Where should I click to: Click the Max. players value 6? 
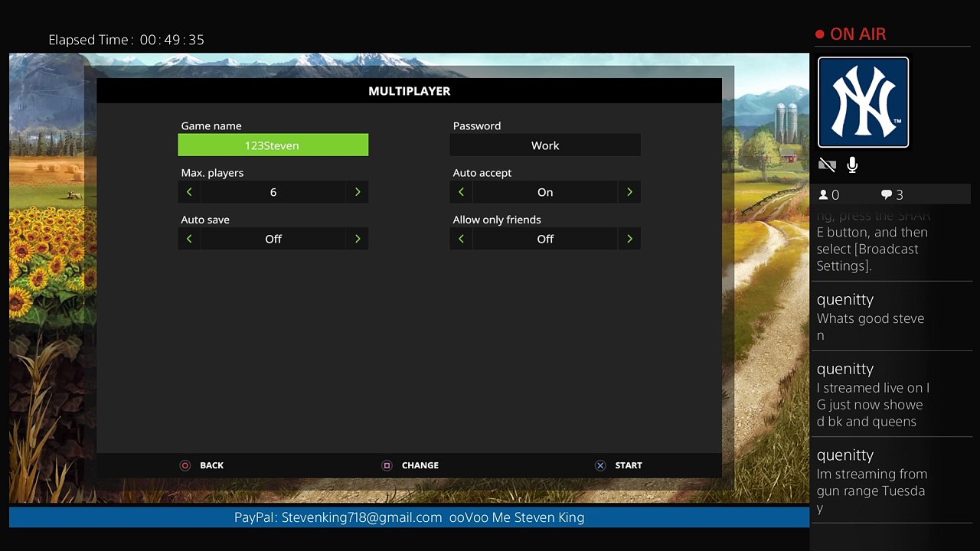tap(273, 192)
